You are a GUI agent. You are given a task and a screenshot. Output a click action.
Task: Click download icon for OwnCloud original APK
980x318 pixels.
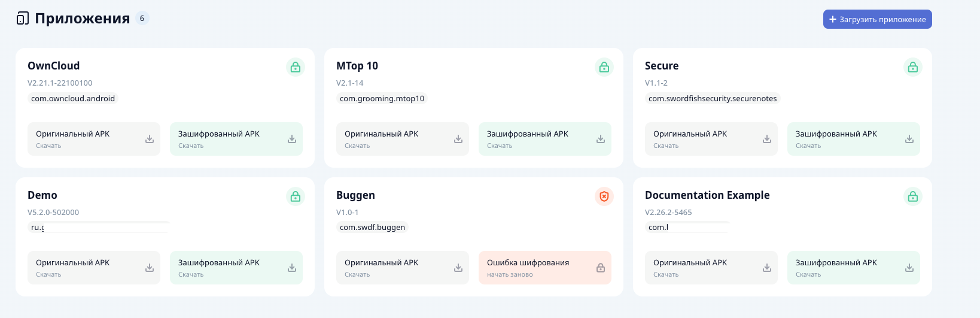pyautogui.click(x=150, y=139)
